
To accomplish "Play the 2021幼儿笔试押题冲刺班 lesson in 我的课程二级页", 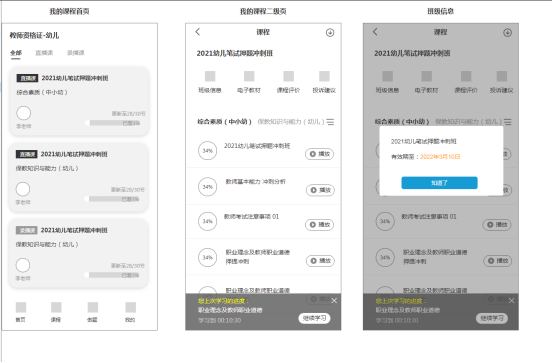I will coord(320,154).
